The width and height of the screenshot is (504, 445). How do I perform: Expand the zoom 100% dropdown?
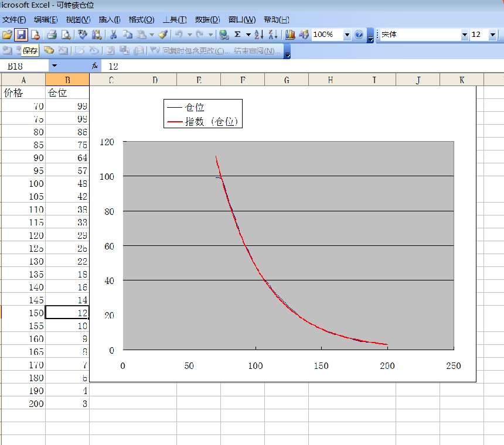pos(347,35)
